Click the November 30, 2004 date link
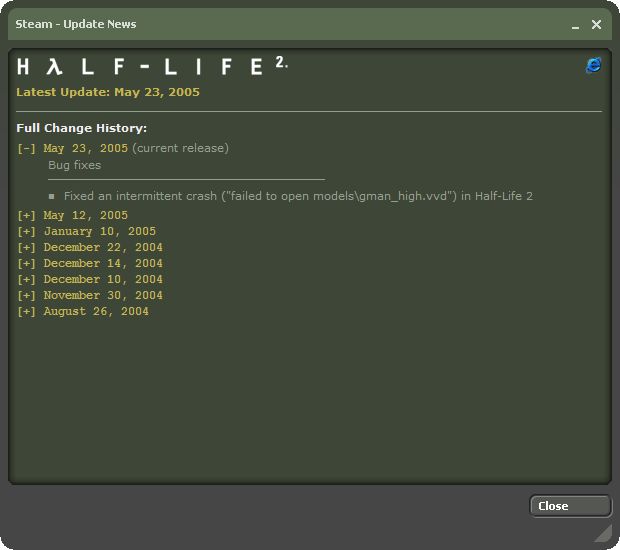Image resolution: width=620 pixels, height=550 pixels. [x=103, y=295]
